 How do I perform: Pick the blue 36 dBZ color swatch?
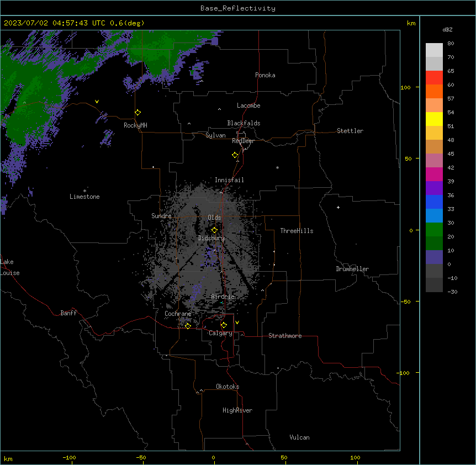tap(434, 202)
